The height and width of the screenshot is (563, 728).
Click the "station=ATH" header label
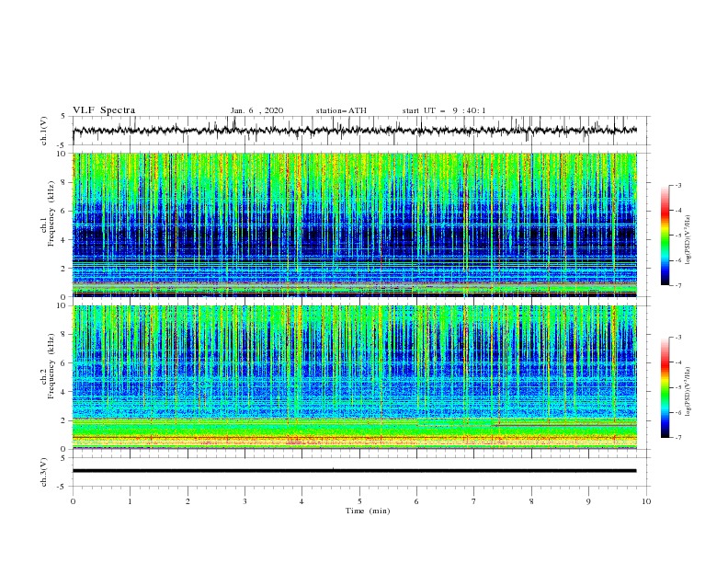341,110
